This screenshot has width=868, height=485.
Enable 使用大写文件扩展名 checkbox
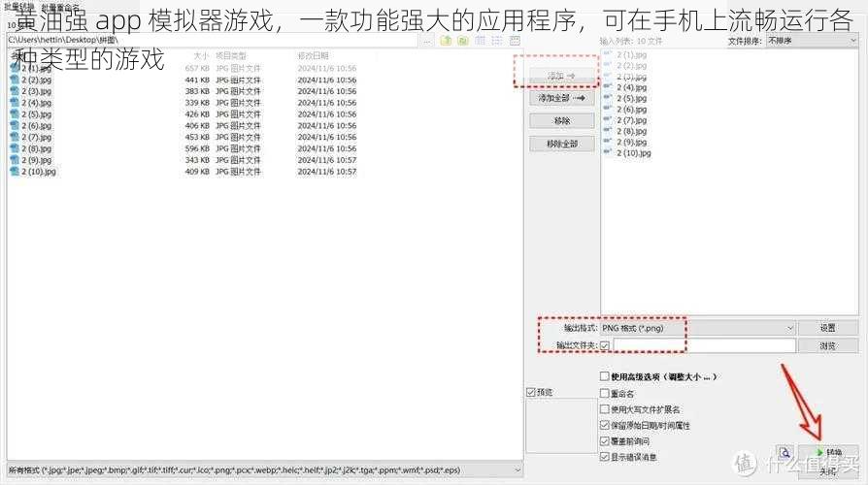click(605, 409)
